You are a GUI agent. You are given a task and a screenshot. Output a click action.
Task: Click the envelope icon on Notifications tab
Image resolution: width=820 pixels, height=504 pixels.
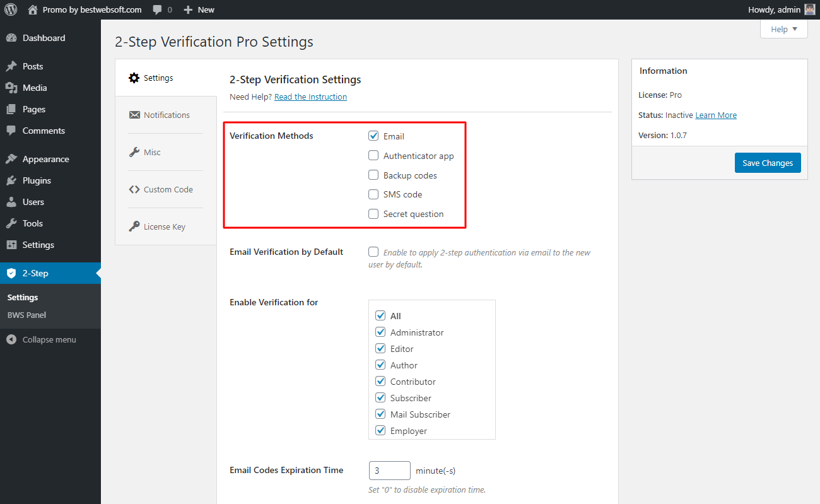(134, 115)
